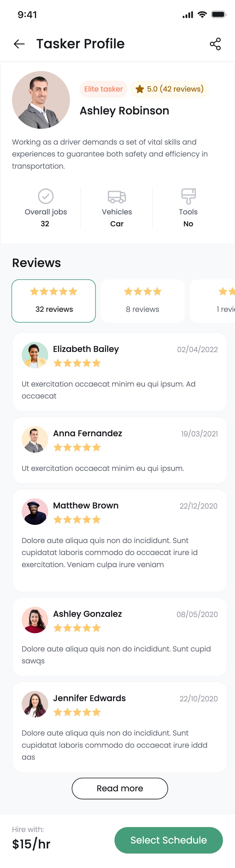The height and width of the screenshot is (868, 235).
Task: Tap Matthew Brown's reviewer avatar
Action: (x=35, y=512)
